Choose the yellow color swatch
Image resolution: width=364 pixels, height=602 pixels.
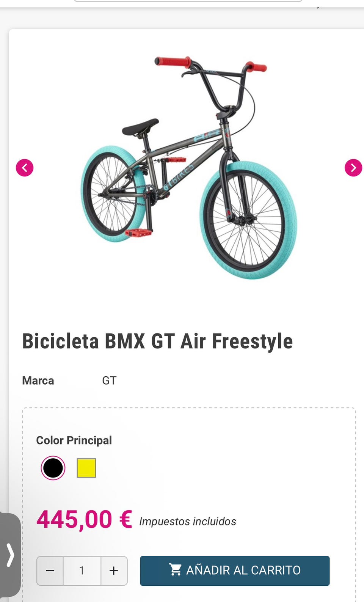click(x=86, y=468)
